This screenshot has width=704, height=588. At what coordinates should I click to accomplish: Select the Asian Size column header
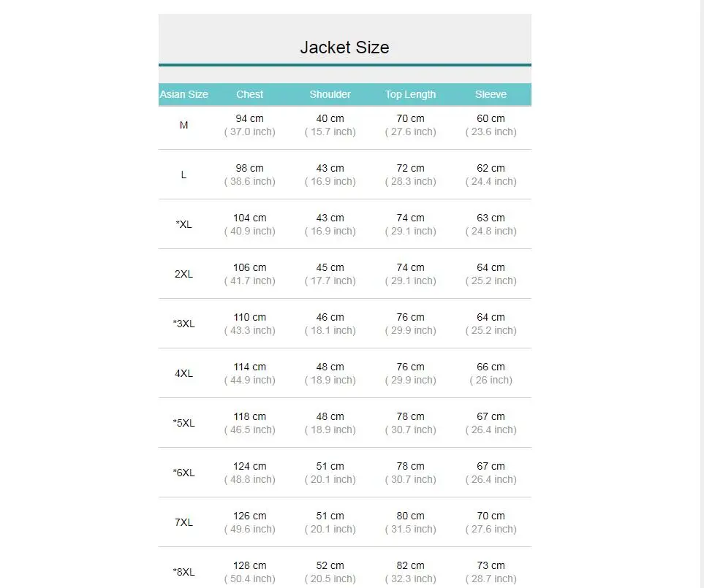(x=183, y=94)
